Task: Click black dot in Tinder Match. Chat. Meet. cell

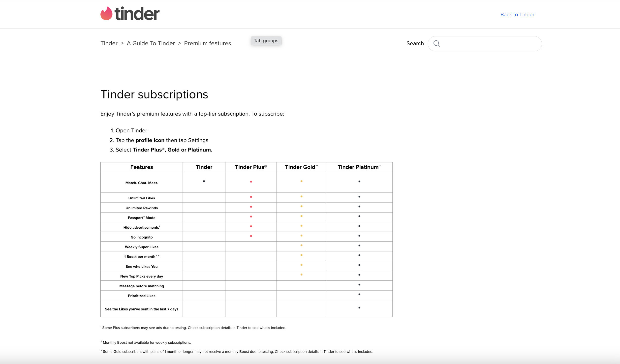Action: click(x=204, y=181)
